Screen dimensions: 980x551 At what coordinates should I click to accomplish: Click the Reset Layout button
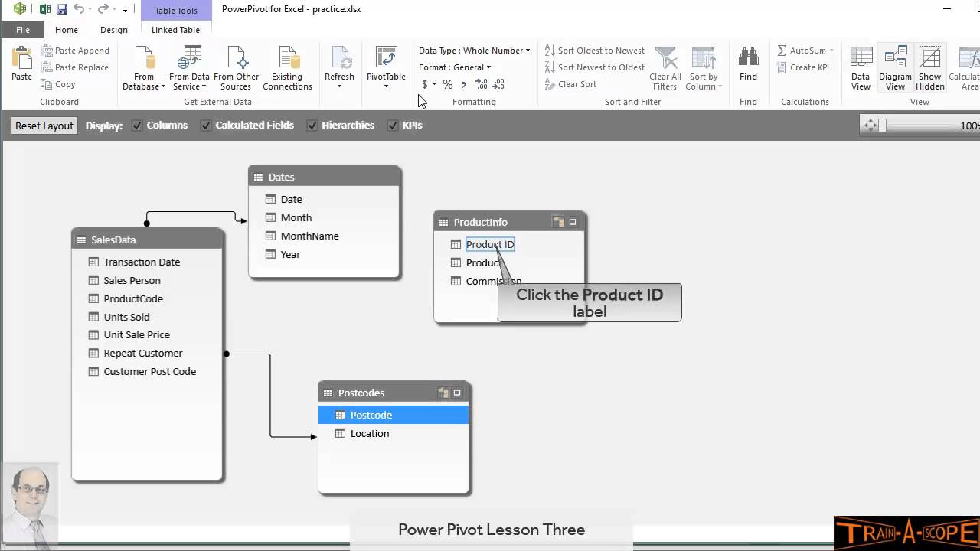[x=44, y=126]
